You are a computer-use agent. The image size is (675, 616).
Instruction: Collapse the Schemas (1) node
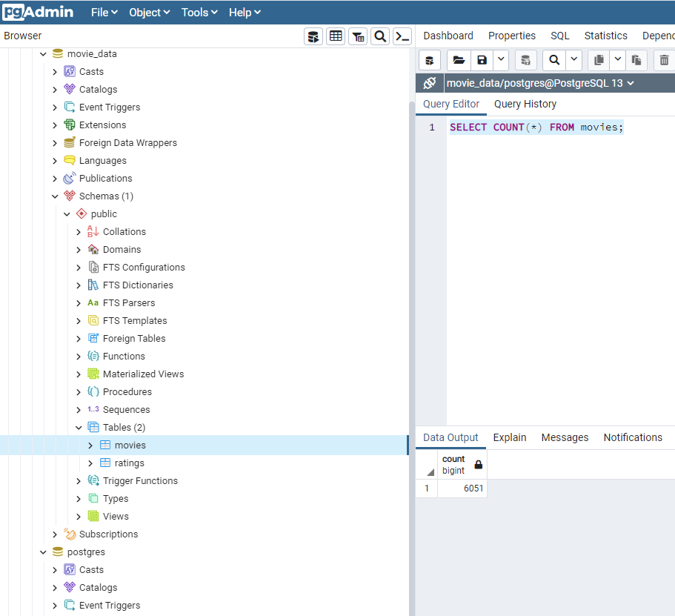point(55,196)
